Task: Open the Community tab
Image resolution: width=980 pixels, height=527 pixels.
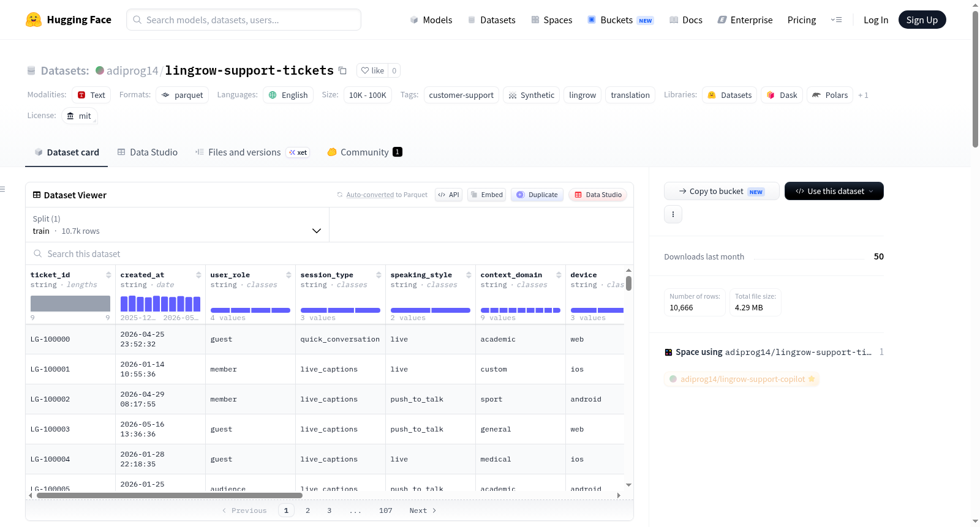Action: point(364,152)
